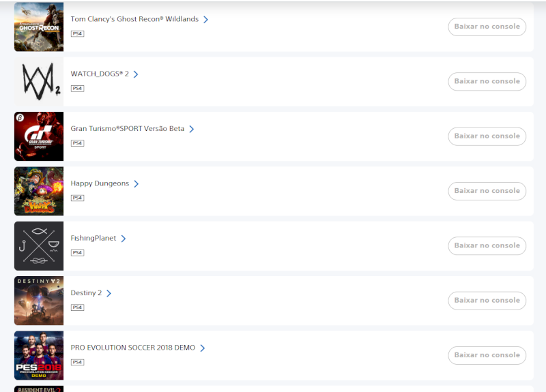Click PS4 badge under Gran Turismo SPORT Beta
Screen dimensions: 546x392
click(x=77, y=143)
